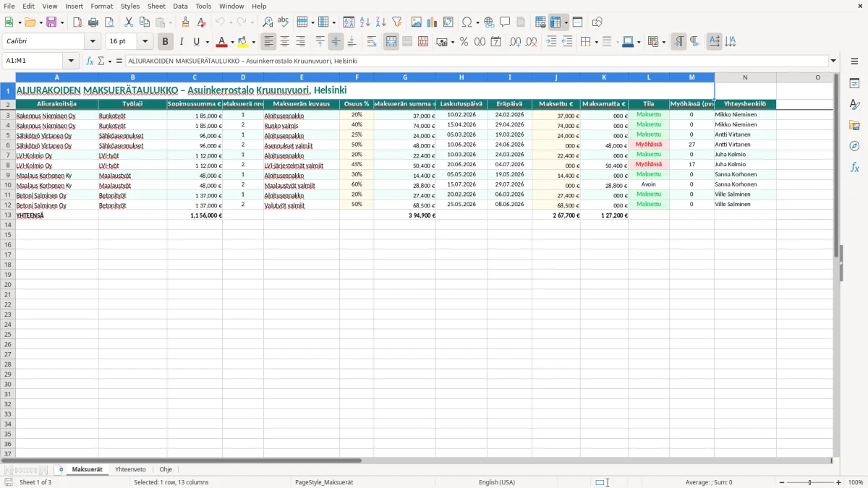Click Add Decimal Place icon
This screenshot has height=488, width=868.
tap(515, 42)
